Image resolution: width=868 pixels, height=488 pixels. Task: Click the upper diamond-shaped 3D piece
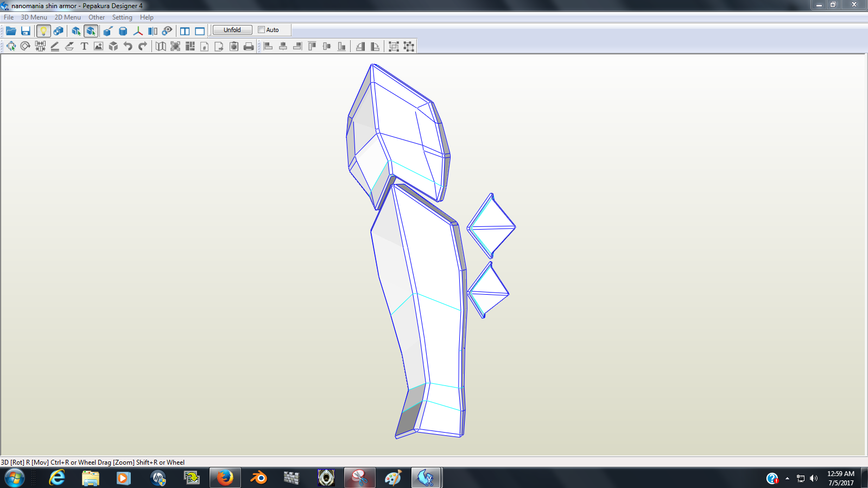(491, 226)
